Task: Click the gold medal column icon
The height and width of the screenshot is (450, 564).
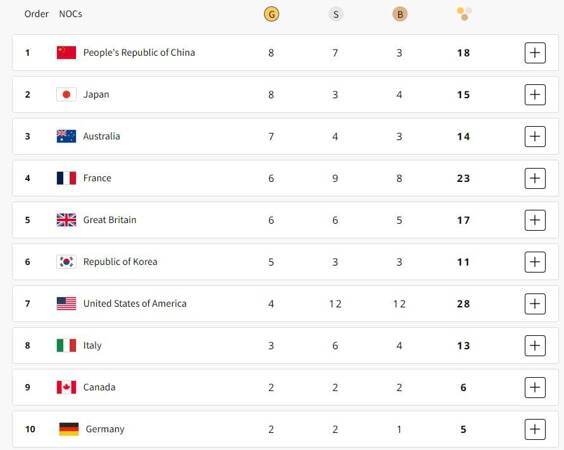Action: pos(271,14)
